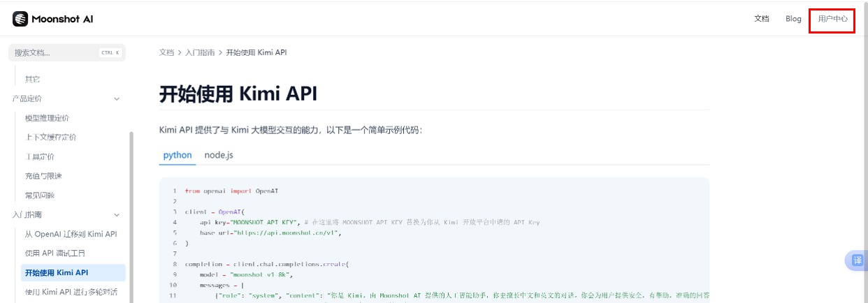Screen dimensions: 868x303
Task: Click the CTRL K shortcut badge
Action: pos(110,52)
